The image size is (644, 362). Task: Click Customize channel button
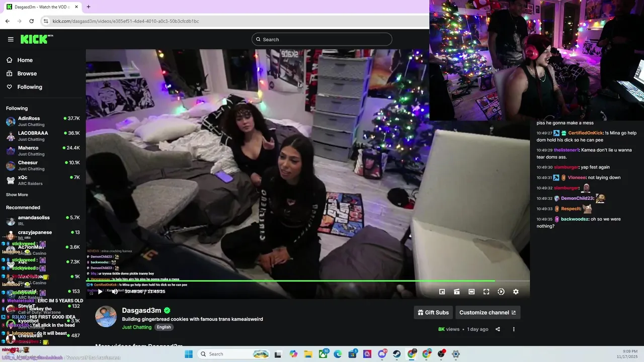[488, 312]
